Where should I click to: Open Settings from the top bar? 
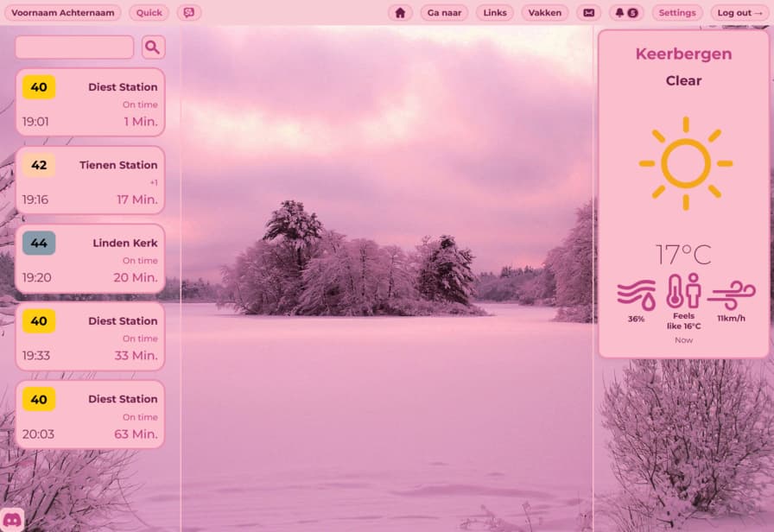pyautogui.click(x=677, y=13)
